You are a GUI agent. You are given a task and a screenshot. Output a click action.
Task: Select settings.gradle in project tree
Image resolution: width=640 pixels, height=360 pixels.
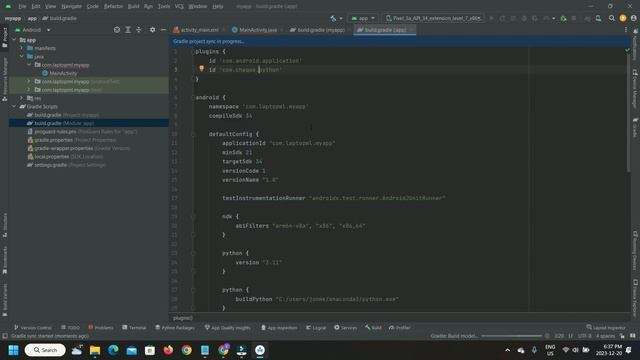click(x=66, y=164)
